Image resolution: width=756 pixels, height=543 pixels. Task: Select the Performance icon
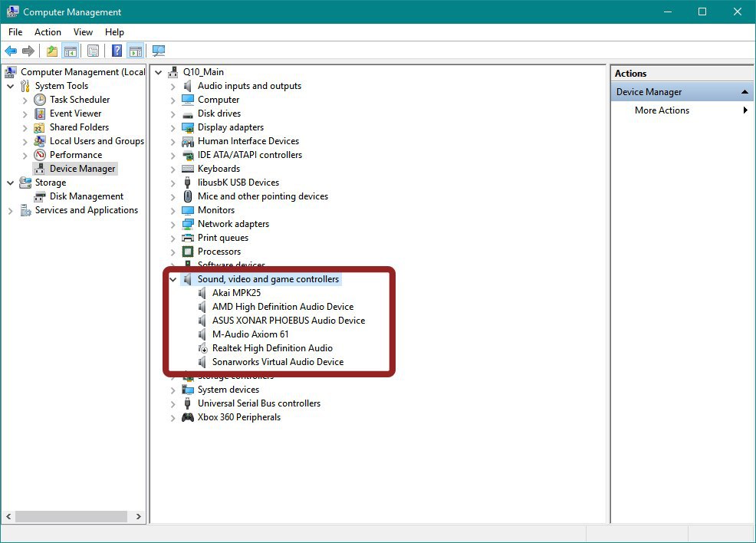tap(40, 155)
